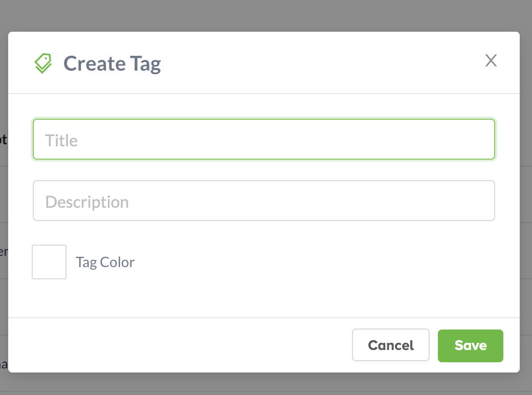Save the new tag

[470, 345]
